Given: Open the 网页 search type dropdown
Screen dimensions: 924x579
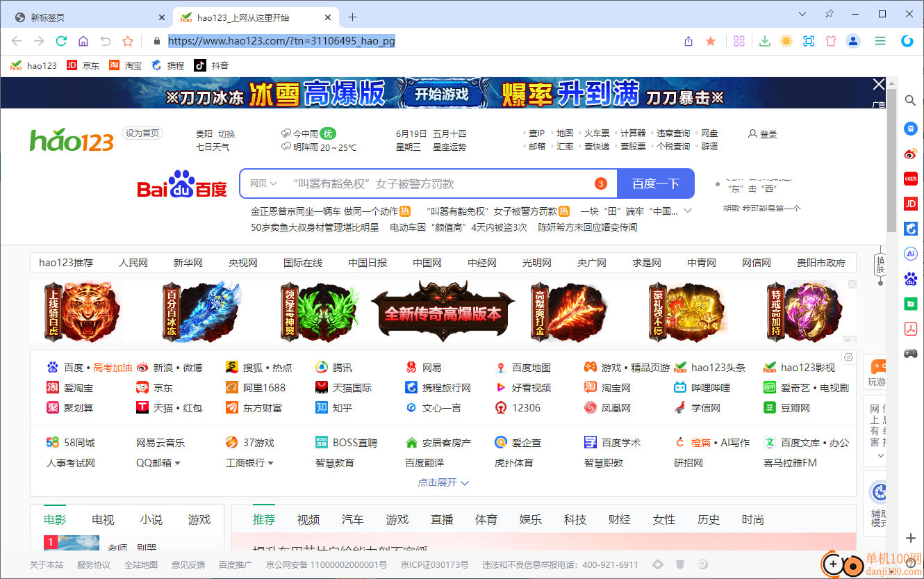Looking at the screenshot, I should [x=263, y=184].
